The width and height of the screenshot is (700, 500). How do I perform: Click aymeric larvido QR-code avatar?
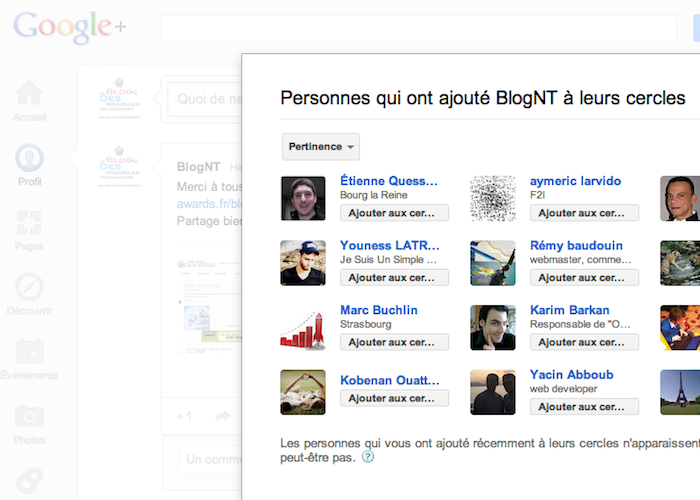pos(493,198)
